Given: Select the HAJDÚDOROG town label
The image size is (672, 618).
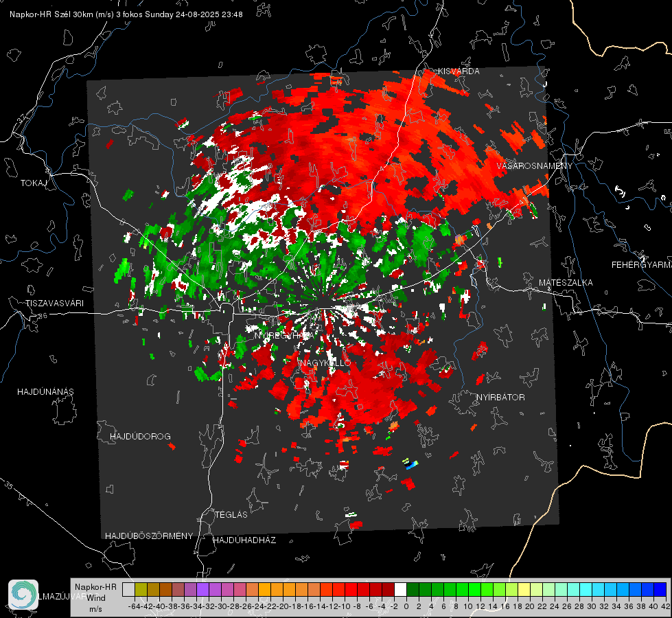Looking at the screenshot, I should coord(140,437).
